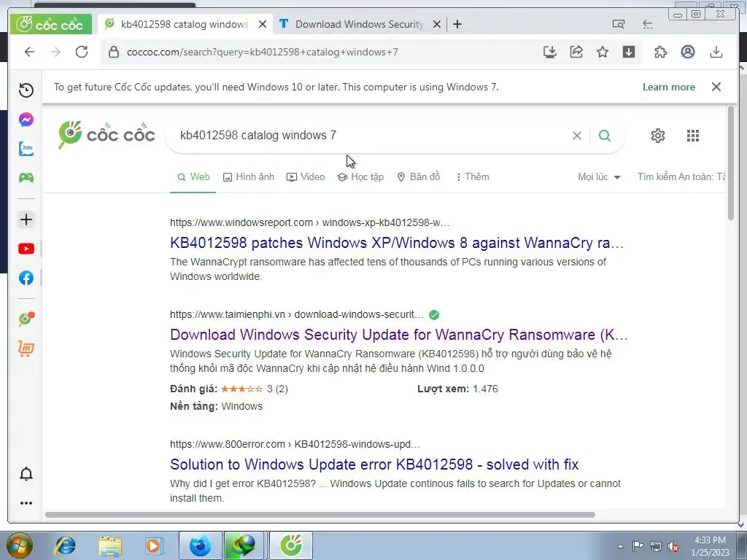Click the address bar URL

coord(263,52)
